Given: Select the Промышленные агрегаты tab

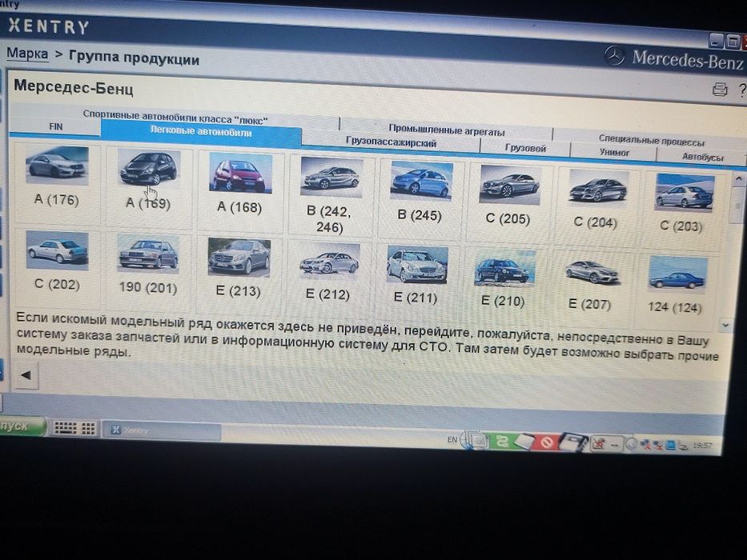Looking at the screenshot, I should 447,130.
